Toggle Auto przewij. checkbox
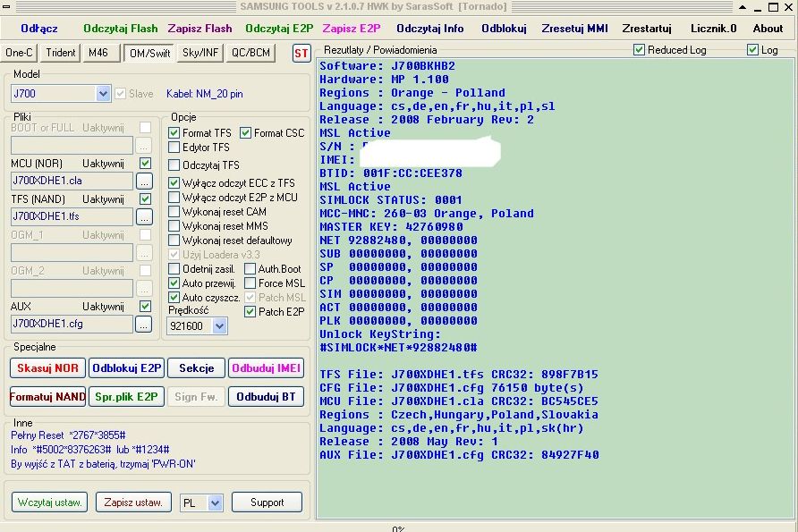The height and width of the screenshot is (532, 798). coord(174,283)
